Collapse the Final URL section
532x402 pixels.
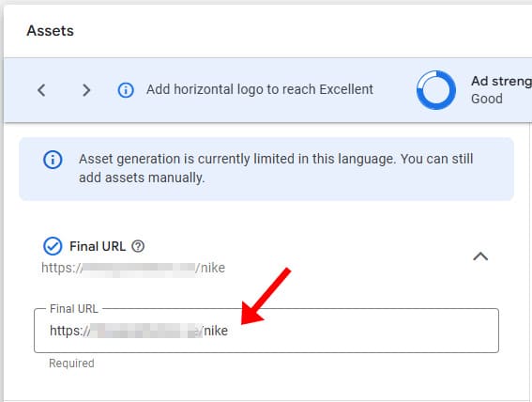point(480,256)
